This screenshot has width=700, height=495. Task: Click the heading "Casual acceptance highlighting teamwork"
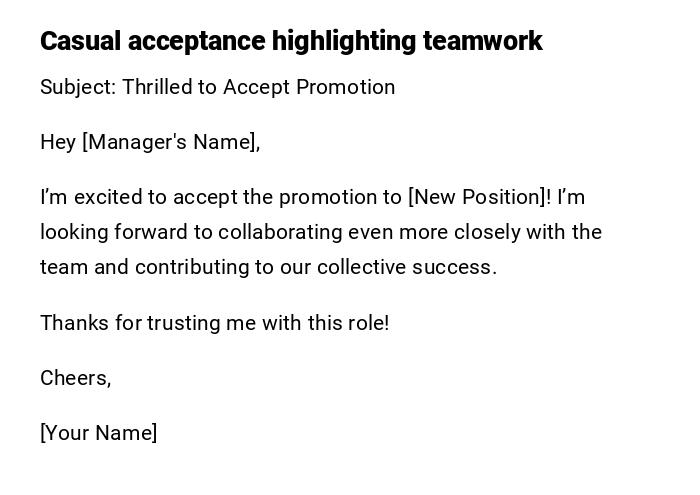click(x=291, y=41)
